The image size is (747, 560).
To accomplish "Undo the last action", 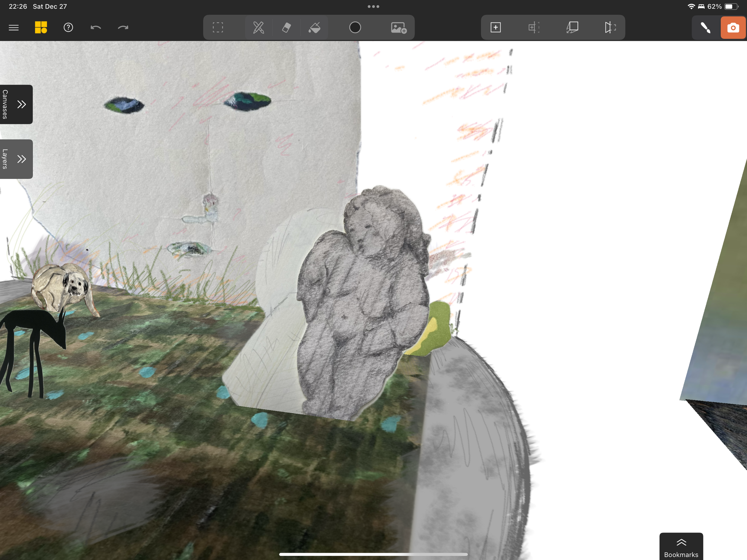I will (96, 27).
